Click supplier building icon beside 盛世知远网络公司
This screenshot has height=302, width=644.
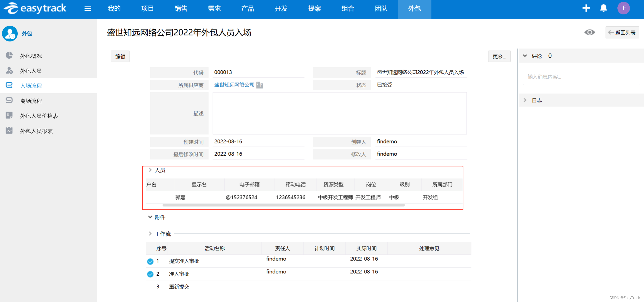click(x=260, y=85)
